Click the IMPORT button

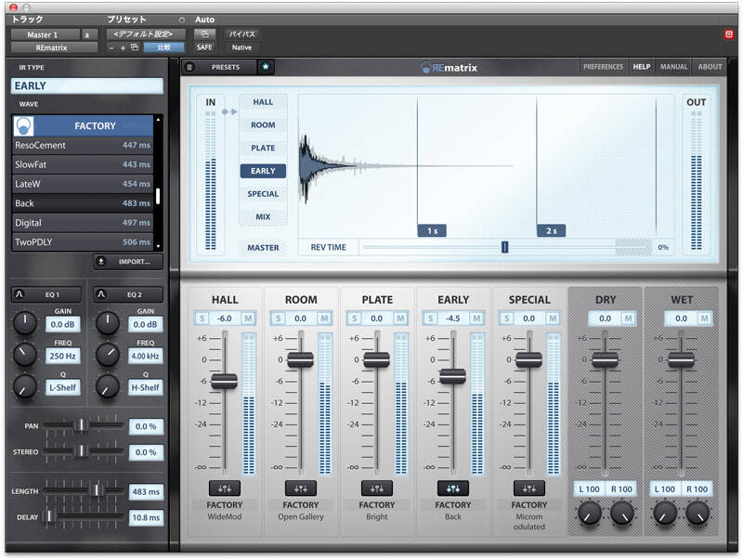128,262
